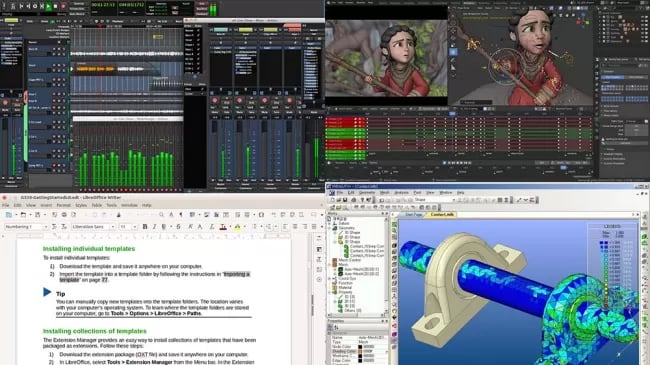
Task: Open the Mesh menu in FEM application
Action: coord(385,193)
